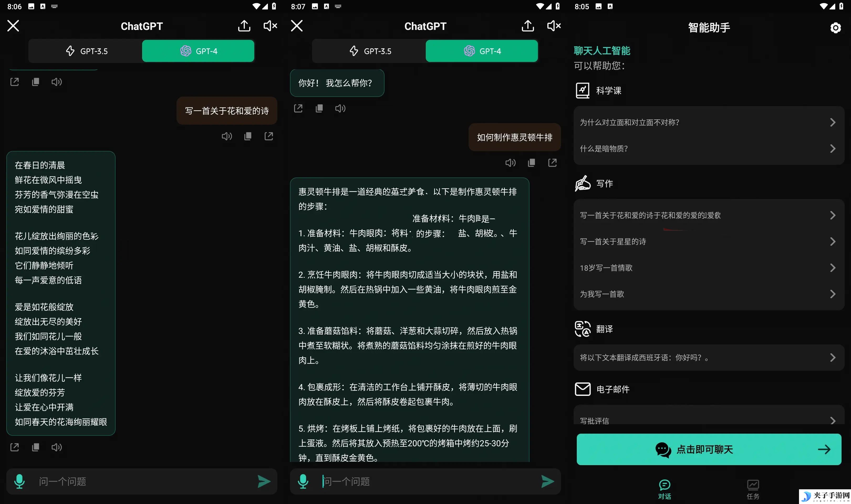
Task: Read aloud the 写一首关于花和爱的诗 message
Action: point(227,136)
